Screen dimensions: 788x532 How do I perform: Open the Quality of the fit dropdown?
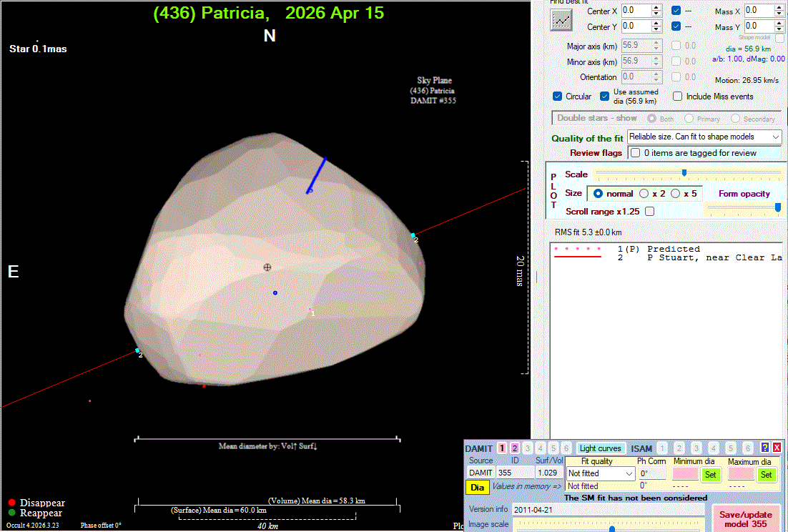704,137
